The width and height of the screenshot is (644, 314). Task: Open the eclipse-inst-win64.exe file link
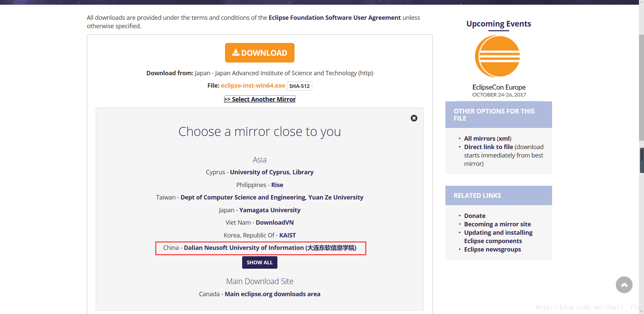[253, 86]
